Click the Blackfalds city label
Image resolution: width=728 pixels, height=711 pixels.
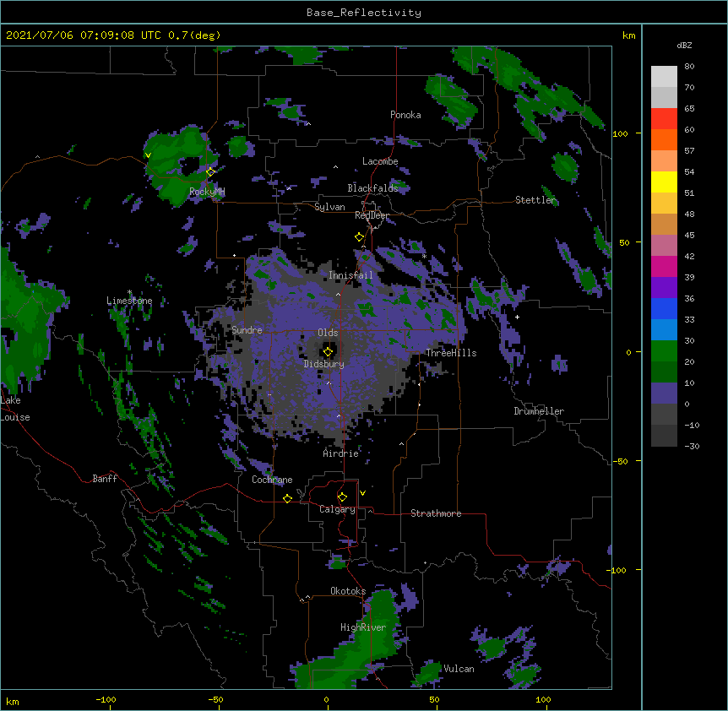372,188
